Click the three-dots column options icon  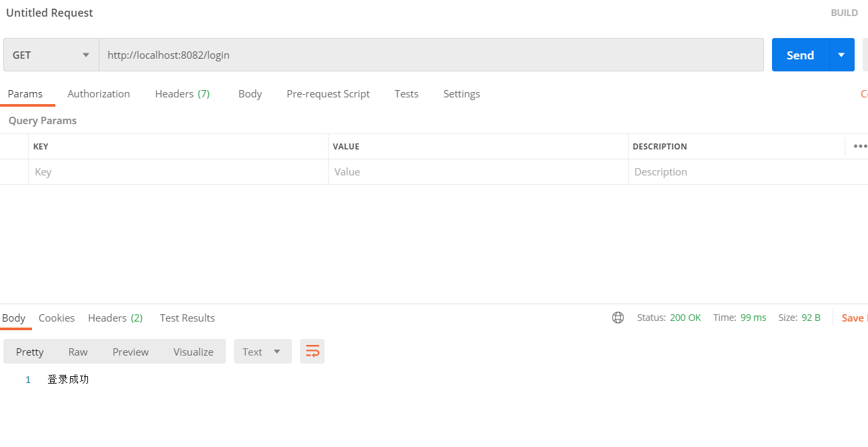pos(859,146)
